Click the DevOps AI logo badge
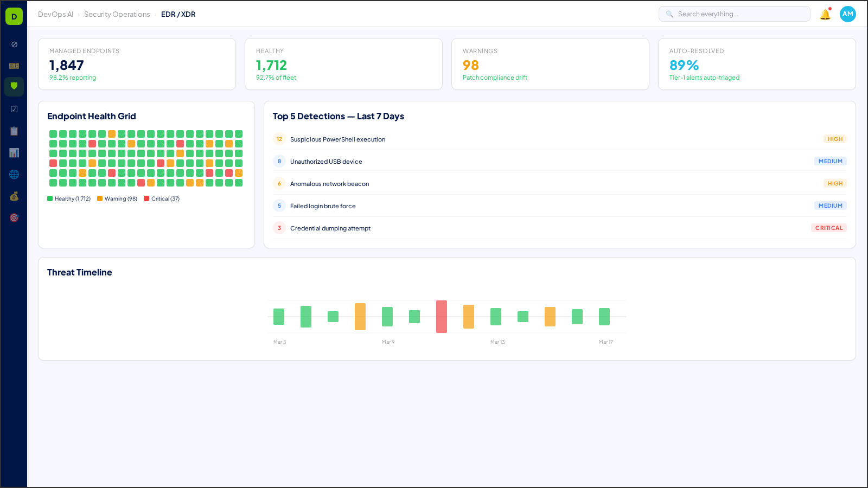Viewport: 868px width, 488px height. [x=14, y=16]
